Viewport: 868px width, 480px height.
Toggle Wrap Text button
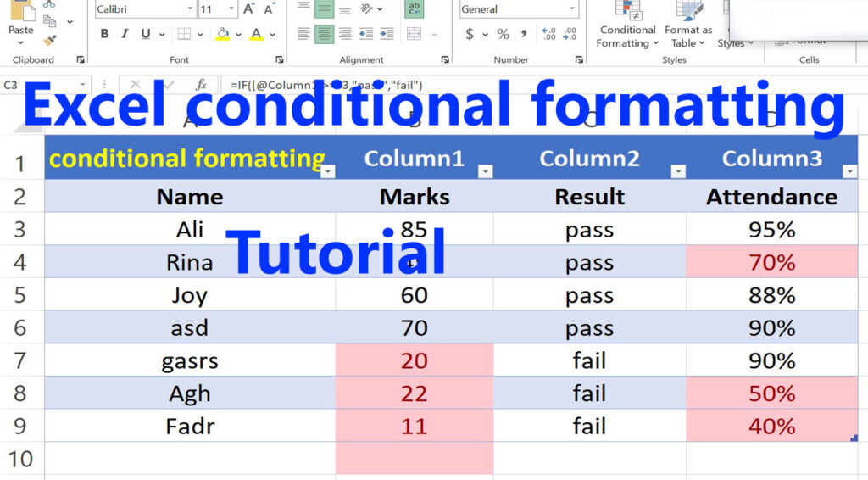click(x=414, y=8)
